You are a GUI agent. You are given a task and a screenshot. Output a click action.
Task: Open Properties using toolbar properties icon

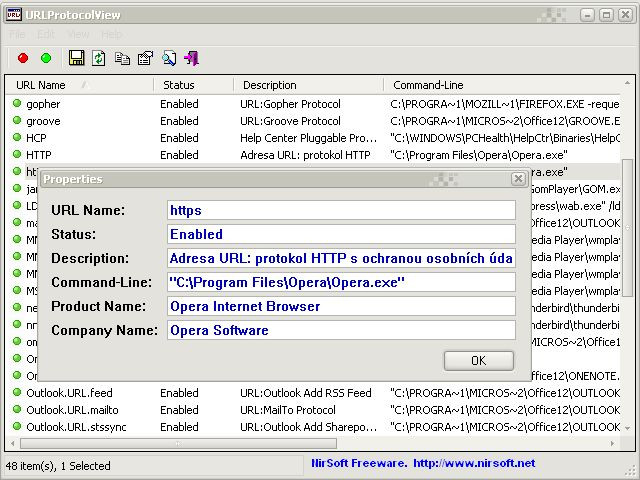pos(145,58)
